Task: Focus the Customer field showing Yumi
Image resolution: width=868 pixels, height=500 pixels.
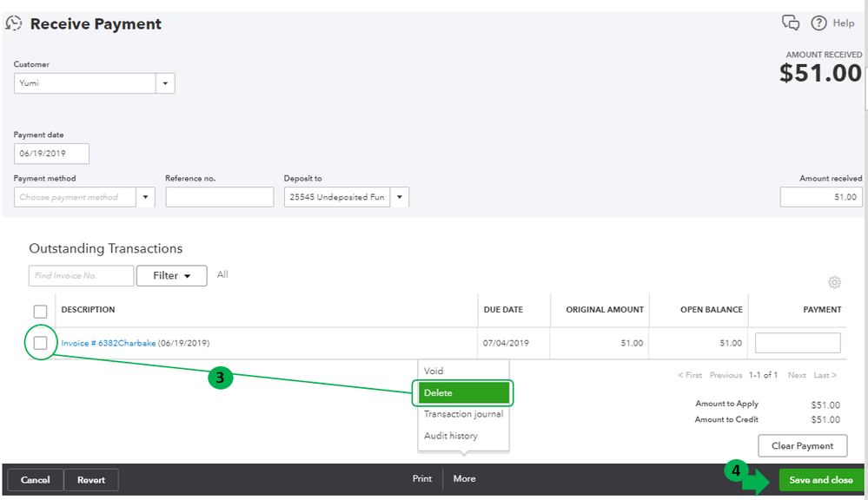Action: pos(84,83)
